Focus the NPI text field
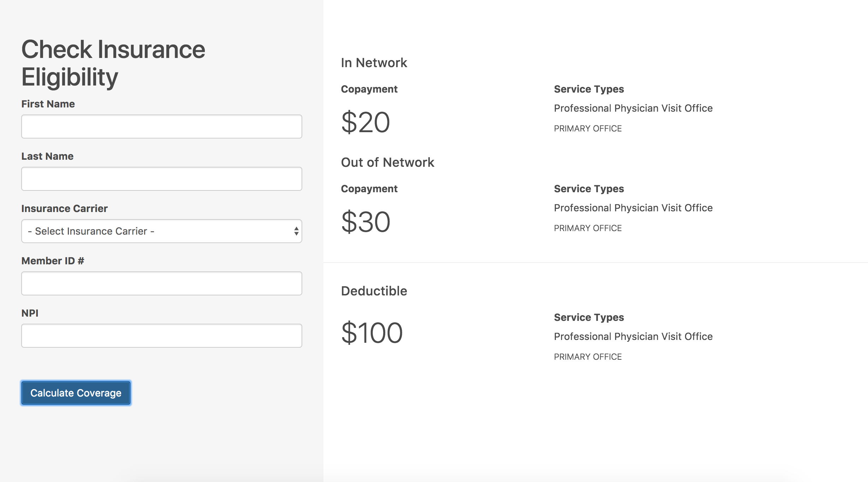Viewport: 868px width, 482px height. click(161, 336)
